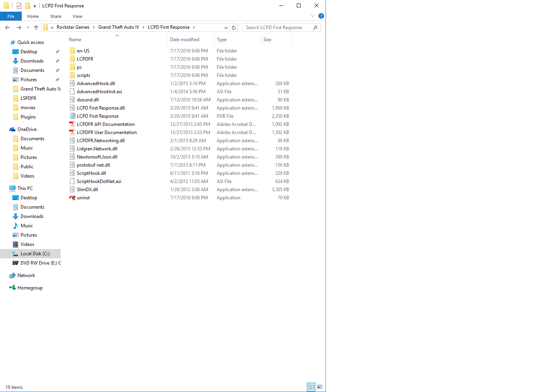Click the Homegroup icon in sidebar
This screenshot has width=557, height=392.
12,288
